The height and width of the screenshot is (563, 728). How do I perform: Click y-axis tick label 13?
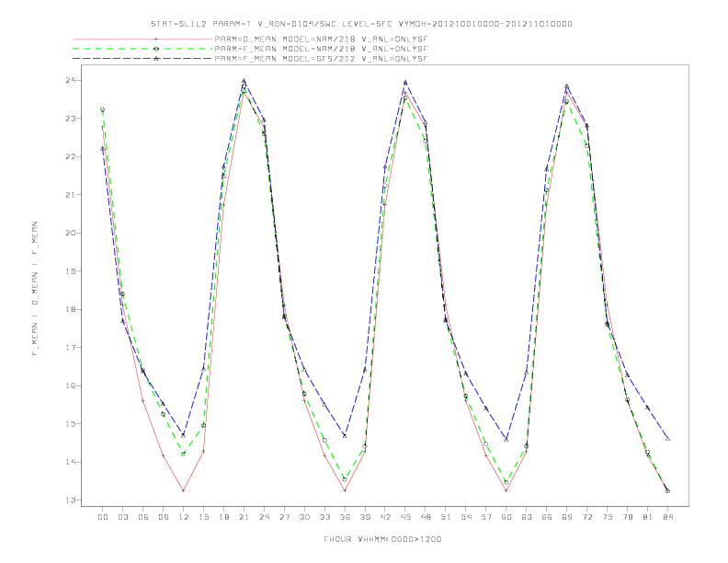click(71, 500)
